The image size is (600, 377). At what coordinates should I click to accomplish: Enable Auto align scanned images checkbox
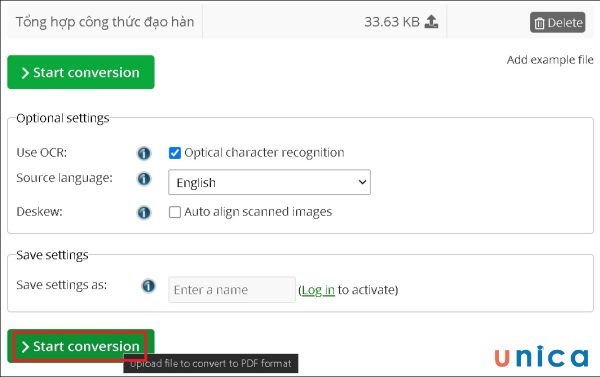click(175, 212)
